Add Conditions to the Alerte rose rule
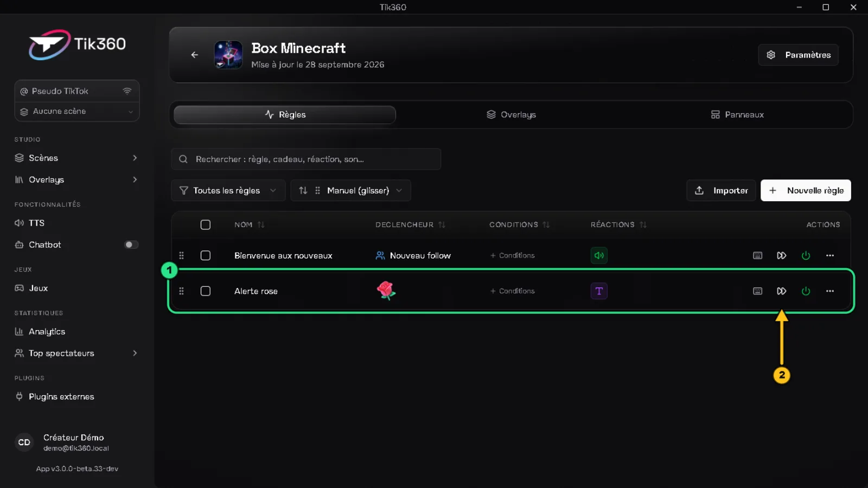868x488 pixels. [x=513, y=291]
